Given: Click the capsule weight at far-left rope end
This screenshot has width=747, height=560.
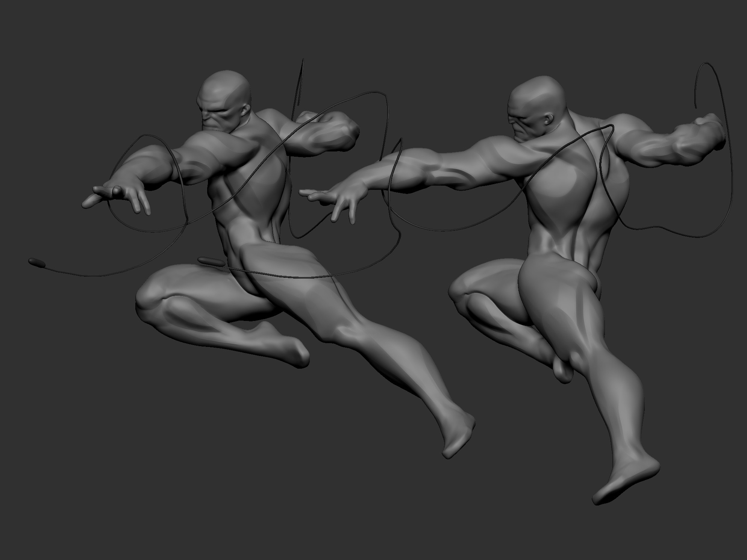Looking at the screenshot, I should [x=36, y=262].
